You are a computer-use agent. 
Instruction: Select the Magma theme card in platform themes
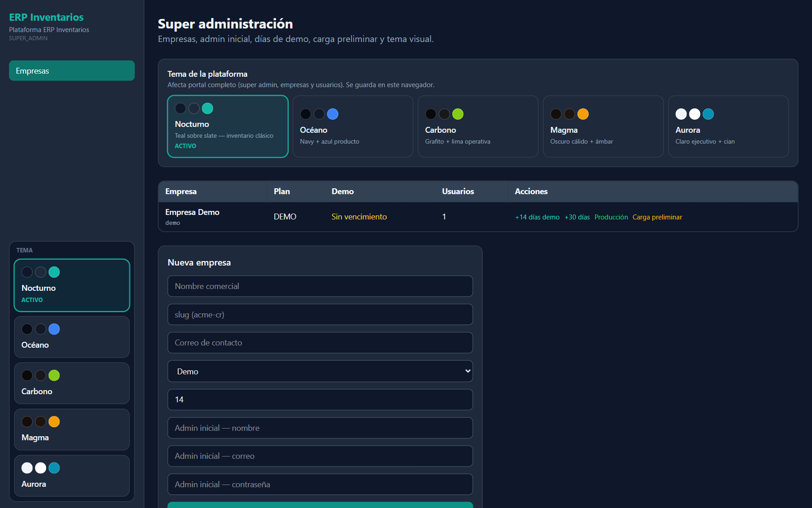(603, 126)
